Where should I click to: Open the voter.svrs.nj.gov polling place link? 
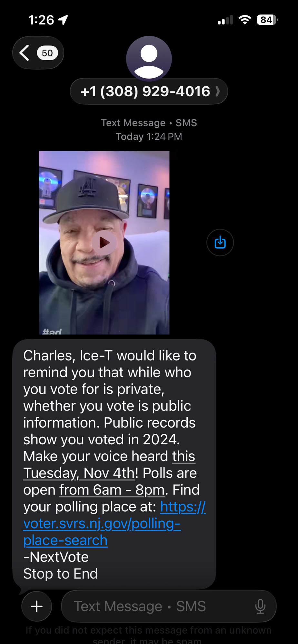click(x=114, y=524)
